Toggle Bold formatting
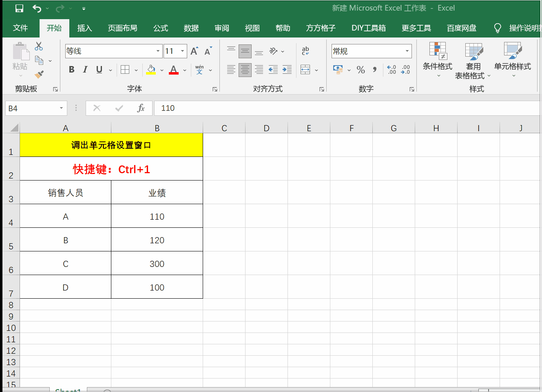The width and height of the screenshot is (542, 392). click(x=72, y=70)
